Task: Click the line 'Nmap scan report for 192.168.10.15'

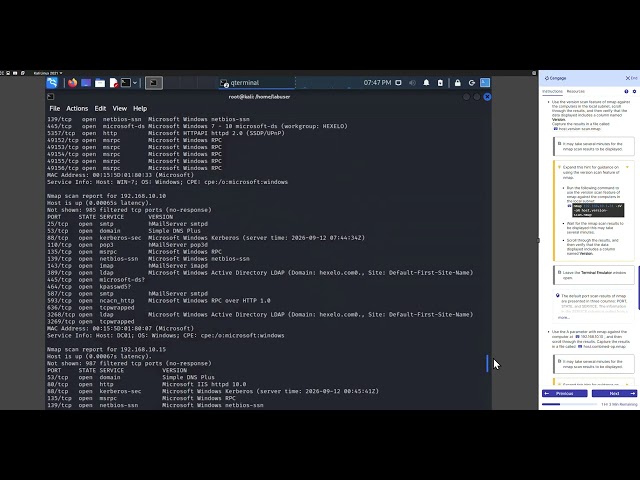Action: (107, 349)
